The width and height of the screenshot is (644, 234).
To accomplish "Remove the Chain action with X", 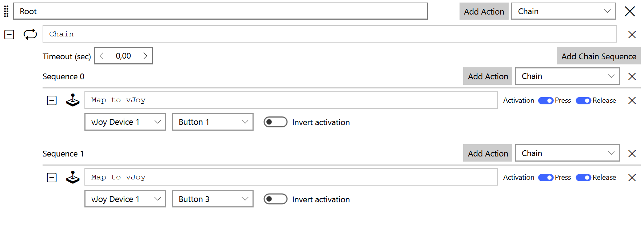I will coord(632,35).
